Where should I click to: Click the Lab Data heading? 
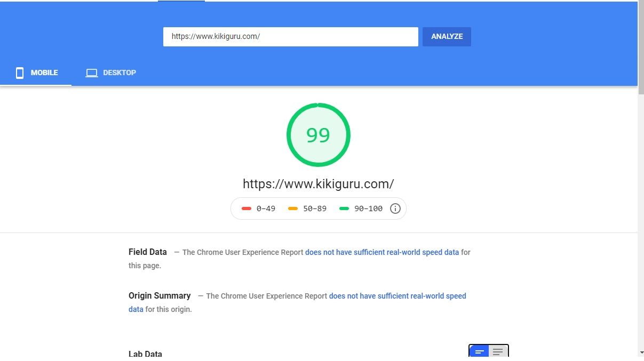click(145, 354)
